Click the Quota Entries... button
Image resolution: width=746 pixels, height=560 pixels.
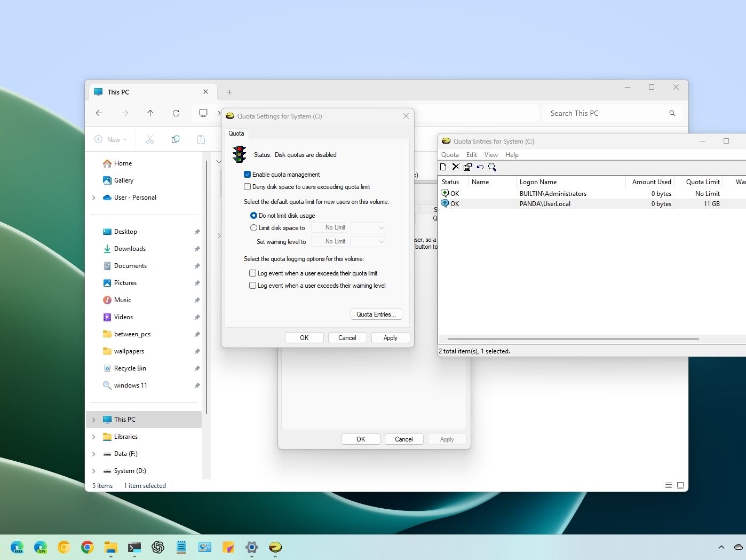point(376,314)
